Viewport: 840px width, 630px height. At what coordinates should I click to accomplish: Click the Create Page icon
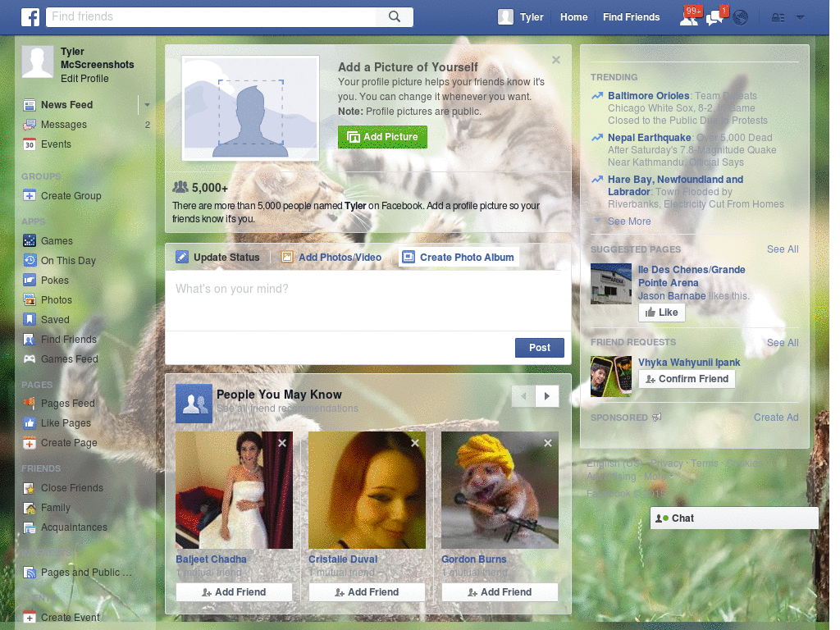[x=30, y=443]
